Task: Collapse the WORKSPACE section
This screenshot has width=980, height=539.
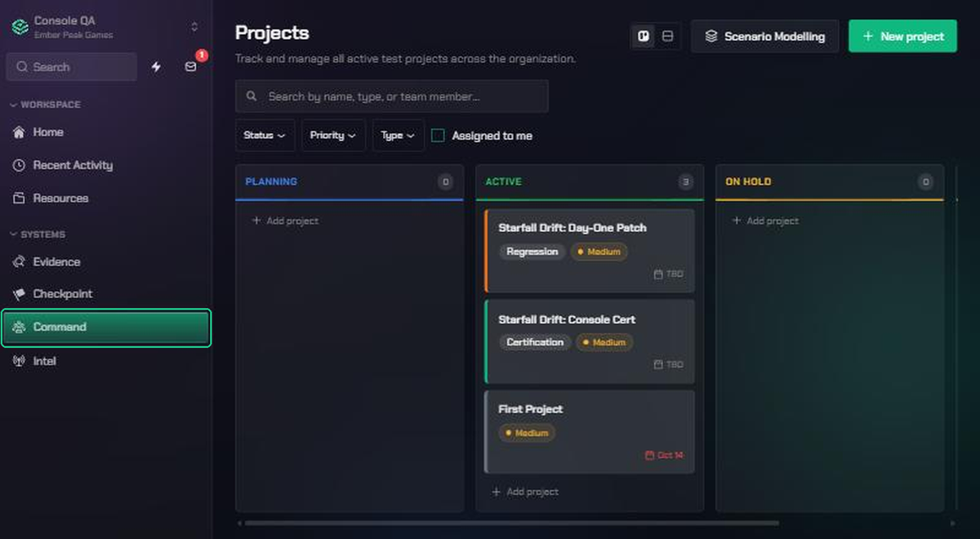Action: click(45, 105)
